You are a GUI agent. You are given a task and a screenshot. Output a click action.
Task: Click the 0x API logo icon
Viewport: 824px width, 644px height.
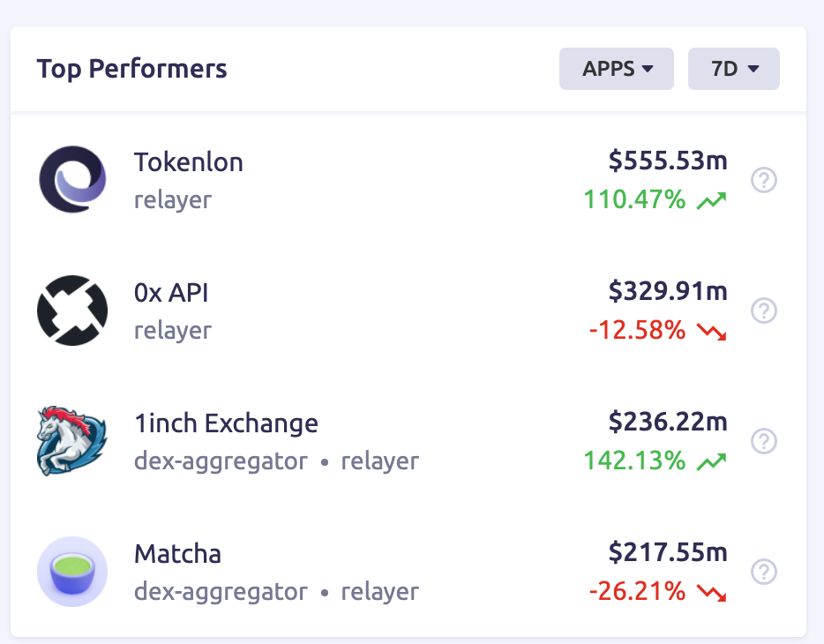tap(72, 311)
